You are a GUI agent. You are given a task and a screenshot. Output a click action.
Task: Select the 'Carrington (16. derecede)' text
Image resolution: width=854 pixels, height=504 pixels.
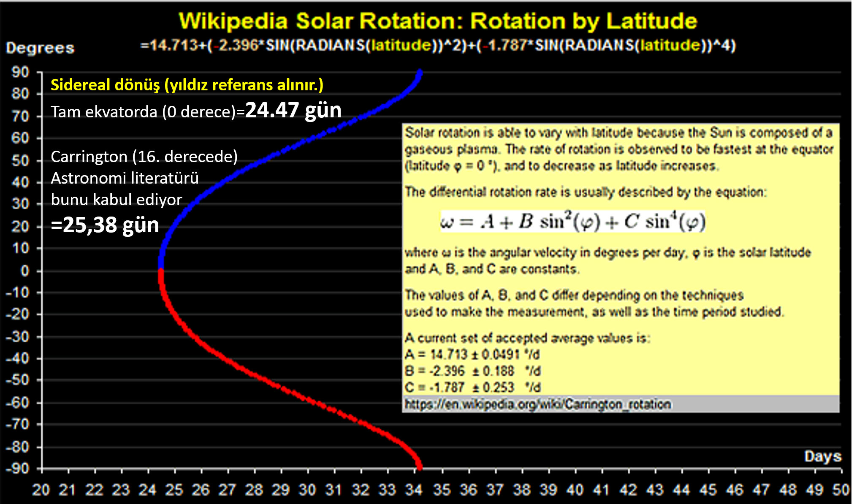tap(144, 157)
